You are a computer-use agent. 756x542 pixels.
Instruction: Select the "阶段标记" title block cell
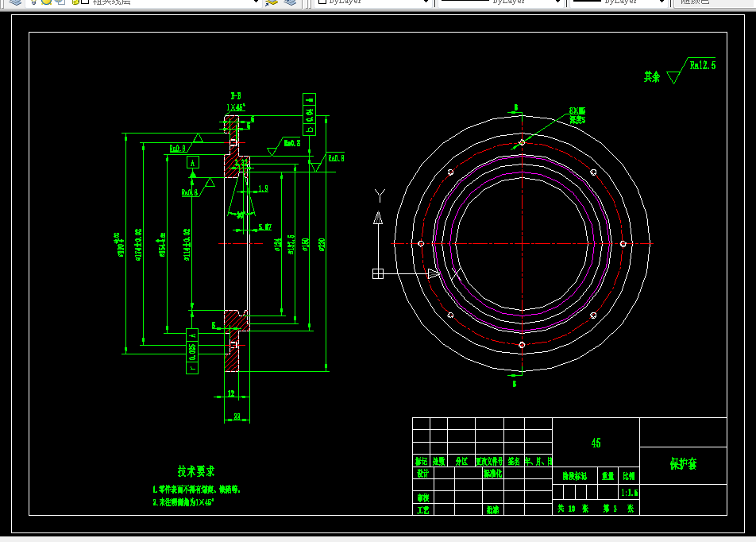[x=575, y=476]
